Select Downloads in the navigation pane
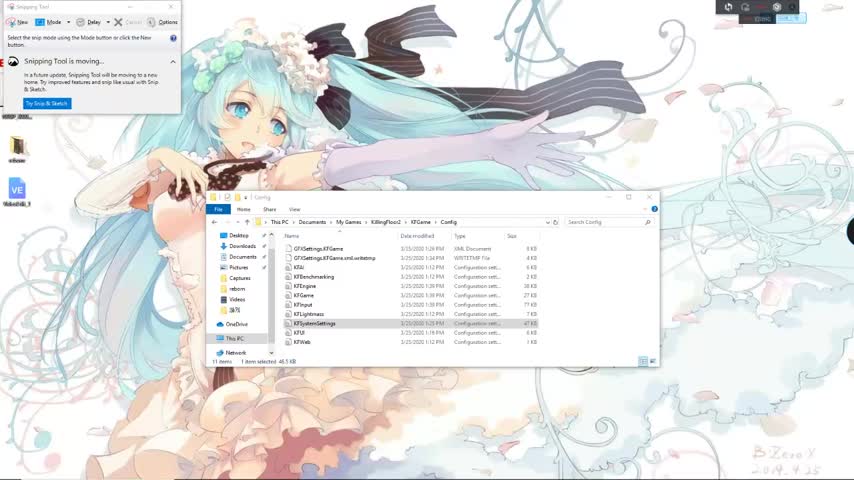This screenshot has width=854, height=480. click(x=242, y=246)
